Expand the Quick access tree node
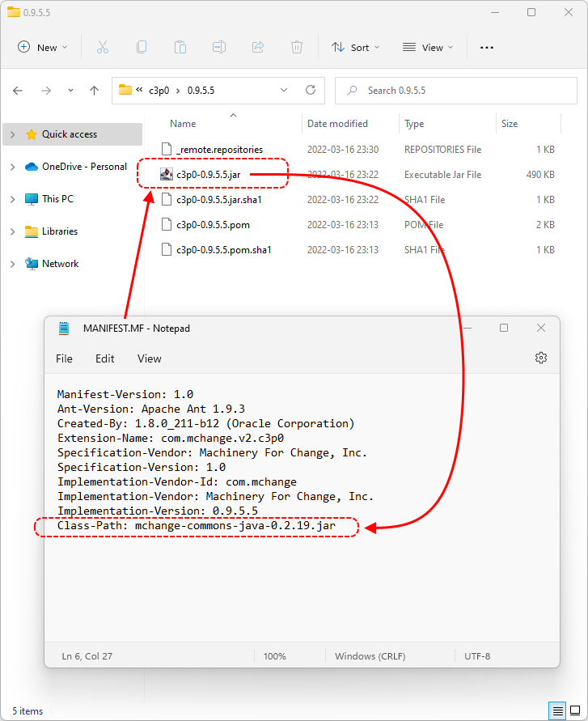Viewport: 588px width, 721px height. (x=12, y=134)
